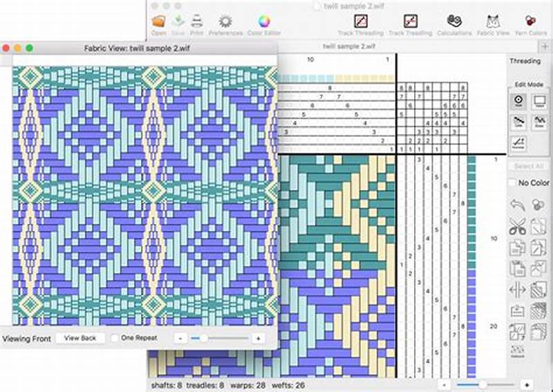Click the Viewing Front label
The height and width of the screenshot is (392, 553).
(x=27, y=339)
